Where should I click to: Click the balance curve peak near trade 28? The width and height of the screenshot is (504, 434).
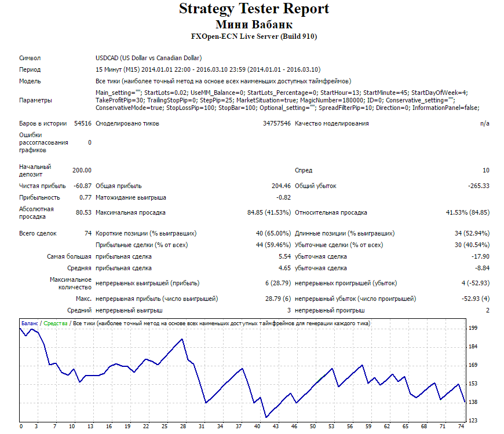pyautogui.click(x=182, y=339)
